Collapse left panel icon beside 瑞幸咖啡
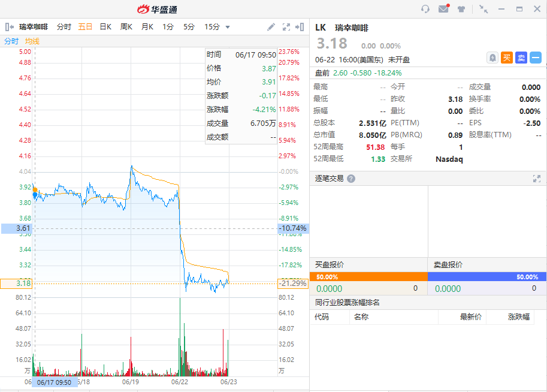Screen dimensions: 547x392 10,27
